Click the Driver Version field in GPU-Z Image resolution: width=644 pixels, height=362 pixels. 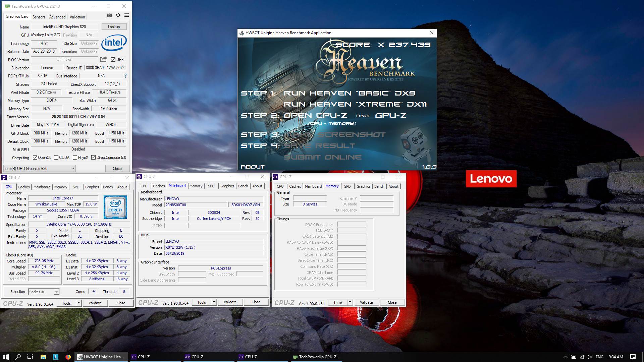78,117
